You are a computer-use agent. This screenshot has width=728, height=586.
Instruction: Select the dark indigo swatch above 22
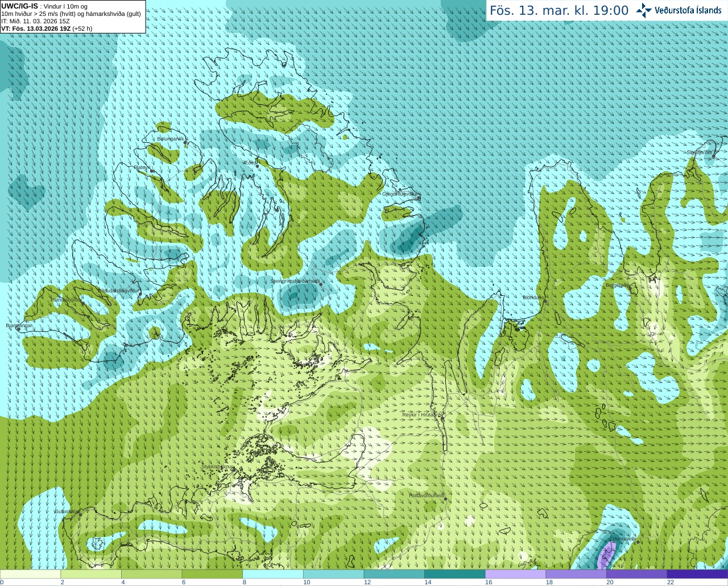pyautogui.click(x=697, y=574)
